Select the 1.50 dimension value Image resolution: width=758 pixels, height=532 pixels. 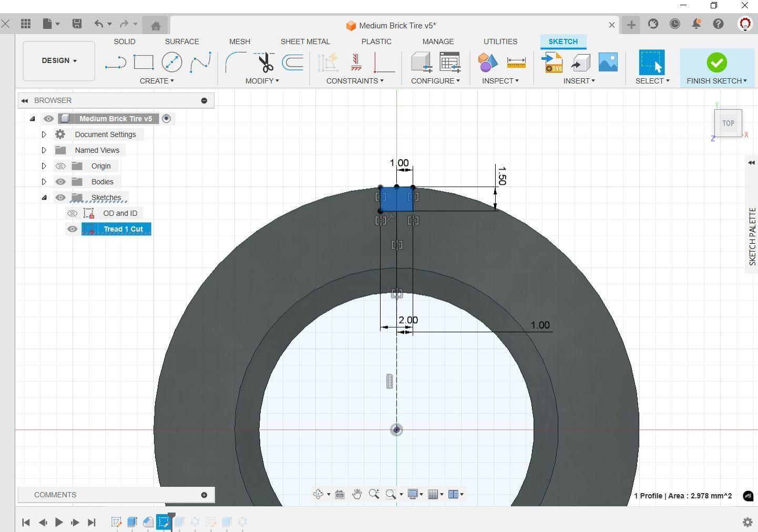(x=501, y=176)
